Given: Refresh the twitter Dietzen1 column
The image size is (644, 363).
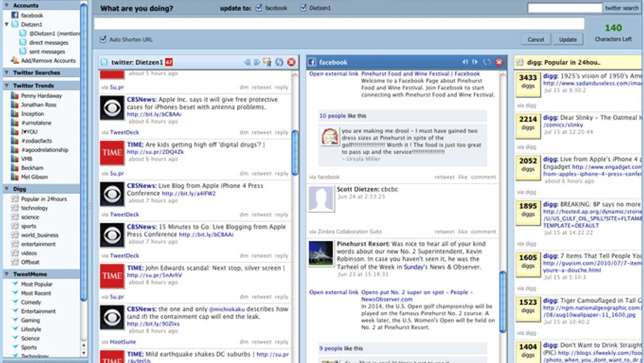Looking at the screenshot, I should tap(279, 62).
